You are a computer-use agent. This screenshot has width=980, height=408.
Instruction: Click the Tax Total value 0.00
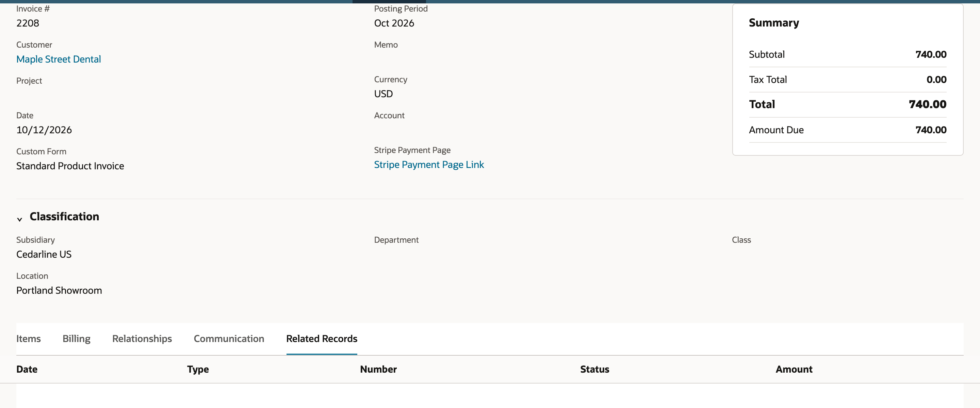coord(936,80)
